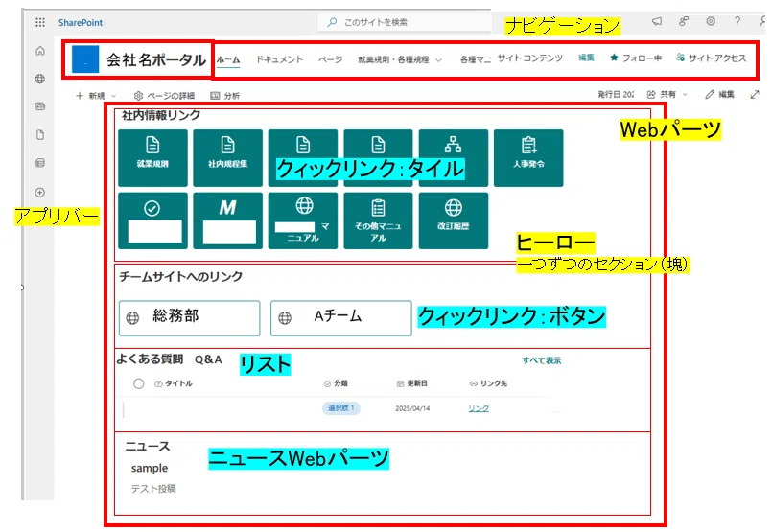Screen dimensions: 772x532
Task: Open the 社内規程集 tile
Action: click(227, 158)
